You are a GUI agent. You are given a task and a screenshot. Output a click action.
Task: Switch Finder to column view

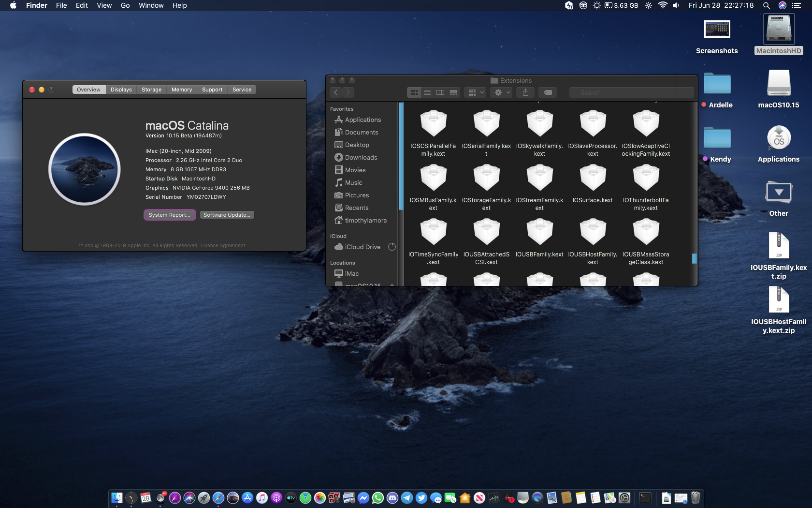pos(440,92)
